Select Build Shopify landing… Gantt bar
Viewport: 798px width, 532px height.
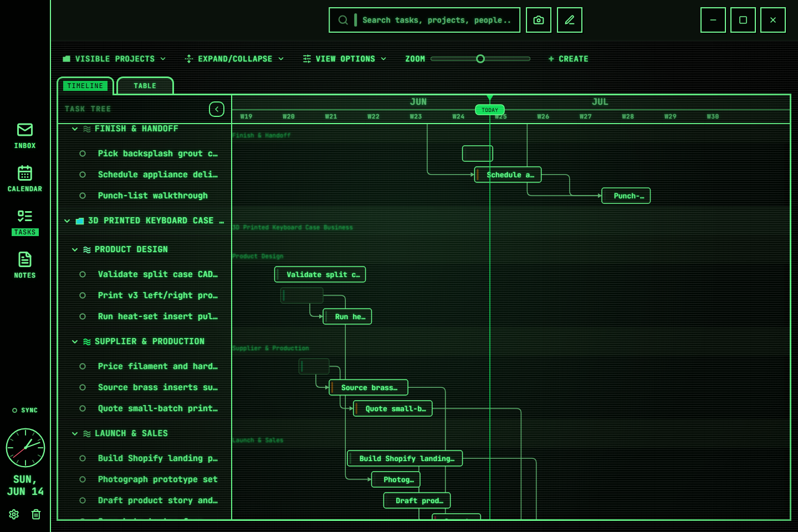(405, 458)
